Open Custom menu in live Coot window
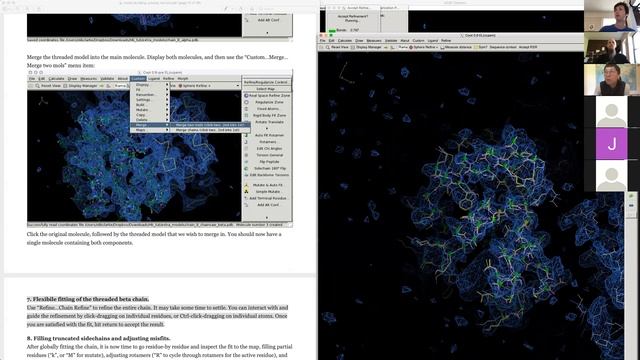Viewport: 640px width, 360px height. (418, 40)
